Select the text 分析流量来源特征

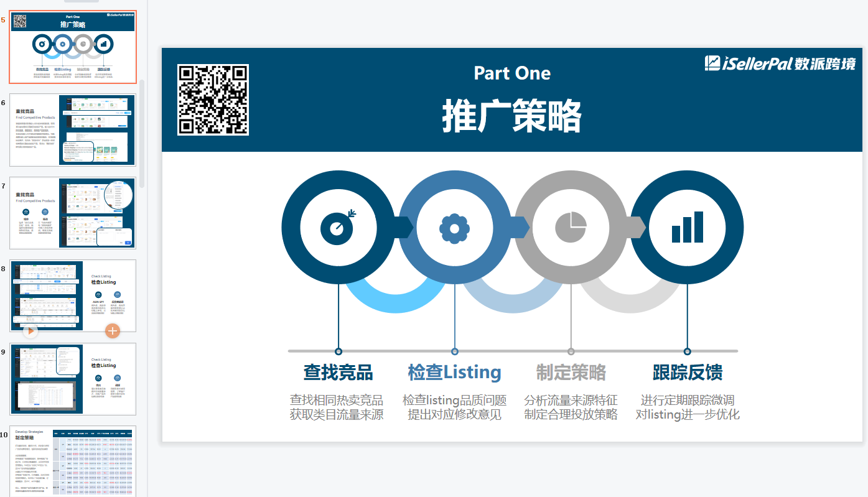coord(571,400)
